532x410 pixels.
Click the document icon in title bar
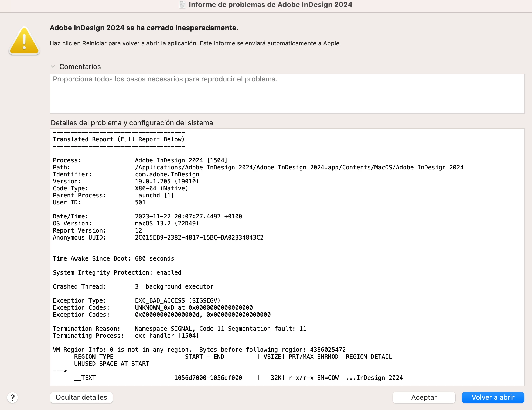coord(182,5)
